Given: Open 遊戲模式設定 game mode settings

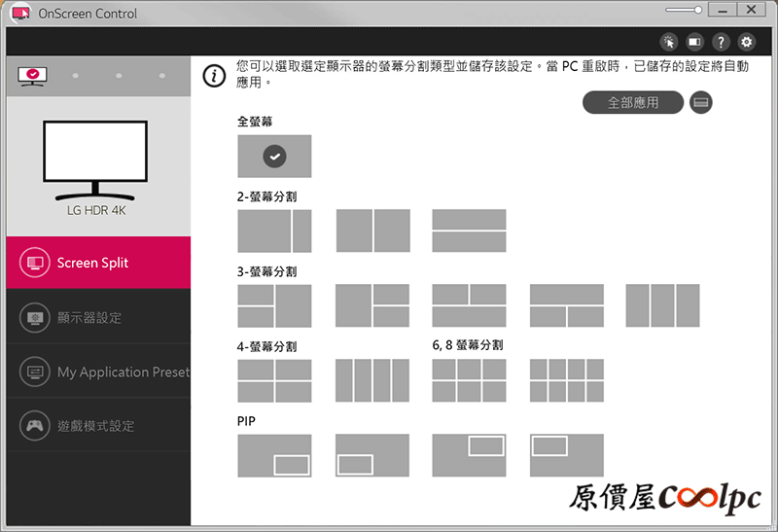Looking at the screenshot, I should coord(98,426).
